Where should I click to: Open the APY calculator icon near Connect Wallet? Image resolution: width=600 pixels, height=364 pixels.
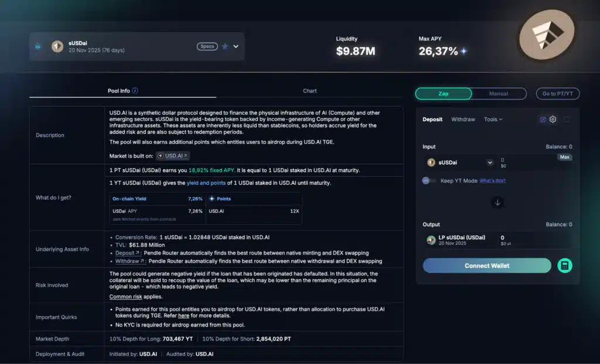(565, 265)
